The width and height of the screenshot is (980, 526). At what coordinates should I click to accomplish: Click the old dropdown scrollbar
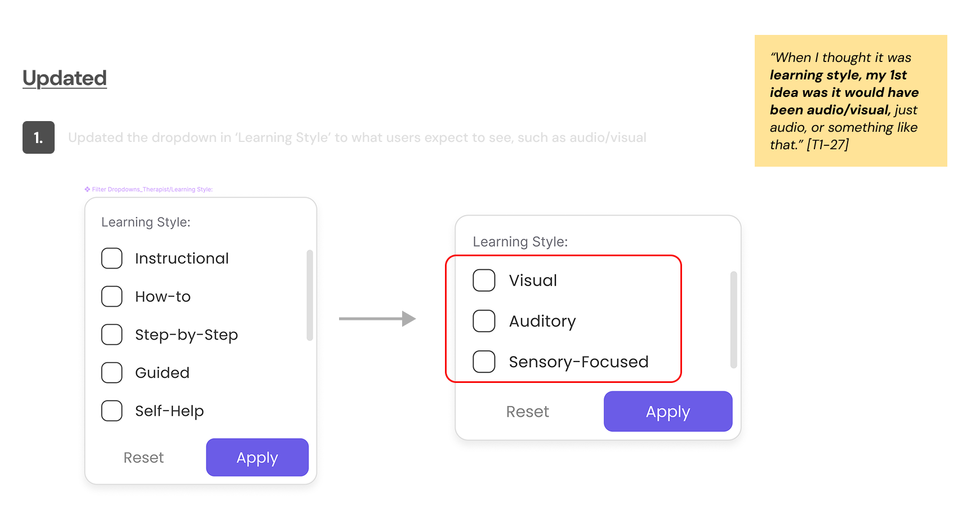click(310, 295)
